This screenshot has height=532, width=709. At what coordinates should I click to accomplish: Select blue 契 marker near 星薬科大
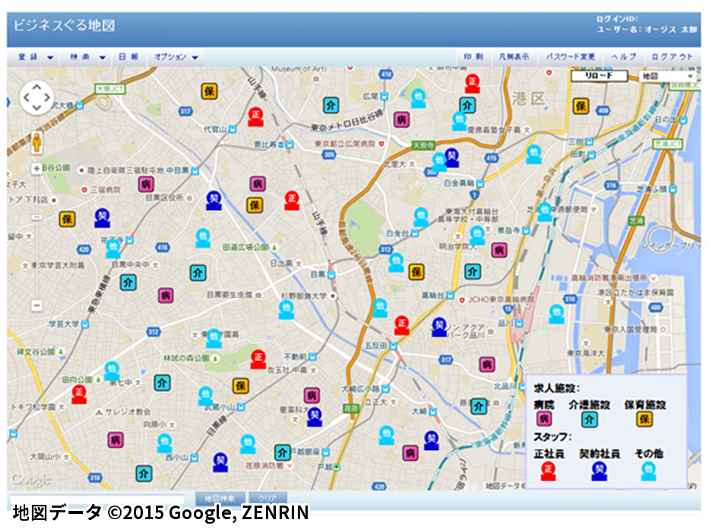(x=314, y=417)
